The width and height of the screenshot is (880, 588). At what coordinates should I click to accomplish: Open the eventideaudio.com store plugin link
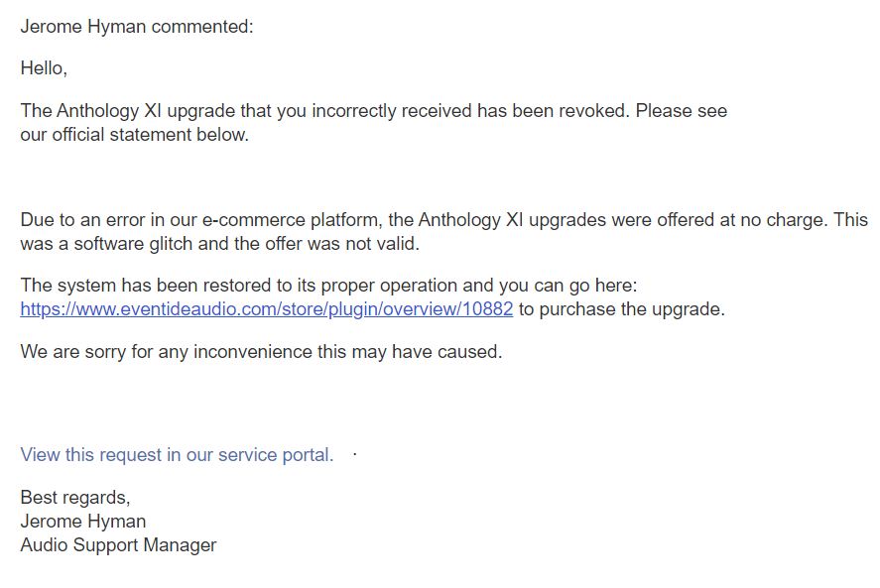click(266, 309)
